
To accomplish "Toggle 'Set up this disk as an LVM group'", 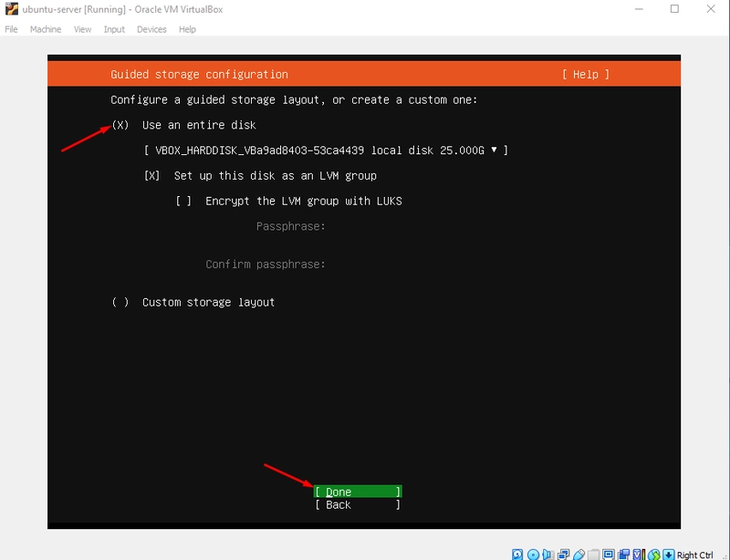I will pos(151,176).
